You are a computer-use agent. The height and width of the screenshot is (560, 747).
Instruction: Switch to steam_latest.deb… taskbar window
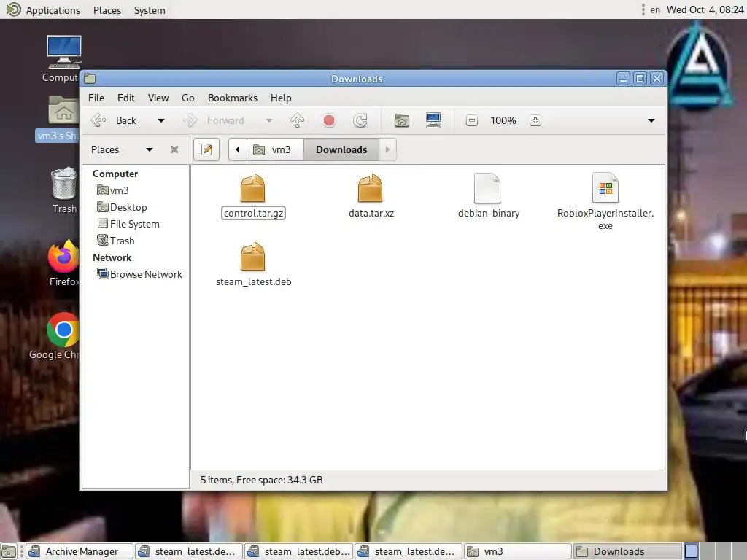[x=299, y=551]
